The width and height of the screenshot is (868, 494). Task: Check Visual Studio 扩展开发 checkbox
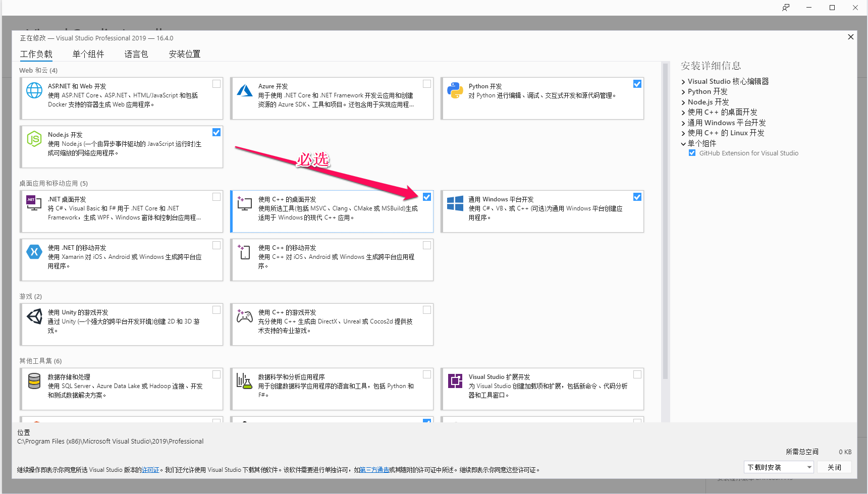[637, 374]
